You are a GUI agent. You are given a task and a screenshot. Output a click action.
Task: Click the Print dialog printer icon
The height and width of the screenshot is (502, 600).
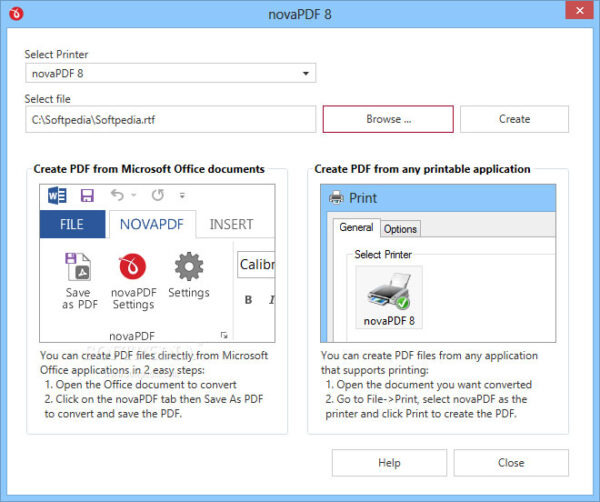click(x=335, y=198)
